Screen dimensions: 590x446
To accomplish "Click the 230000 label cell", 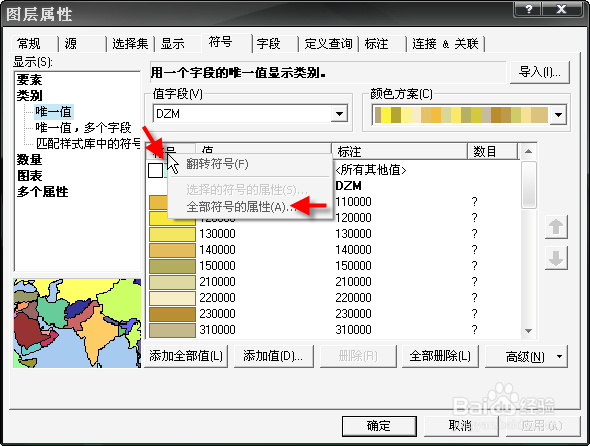I will (353, 314).
